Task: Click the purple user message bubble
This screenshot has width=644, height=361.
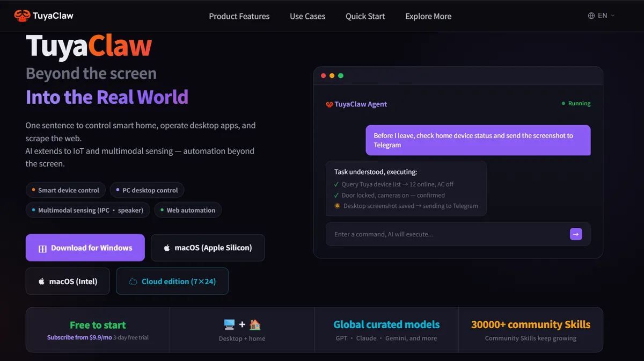Action: [478, 140]
